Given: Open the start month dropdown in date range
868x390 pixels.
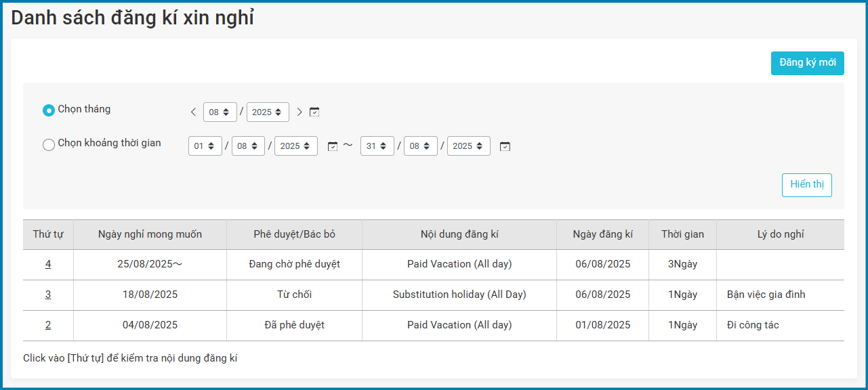Looking at the screenshot, I should (248, 146).
